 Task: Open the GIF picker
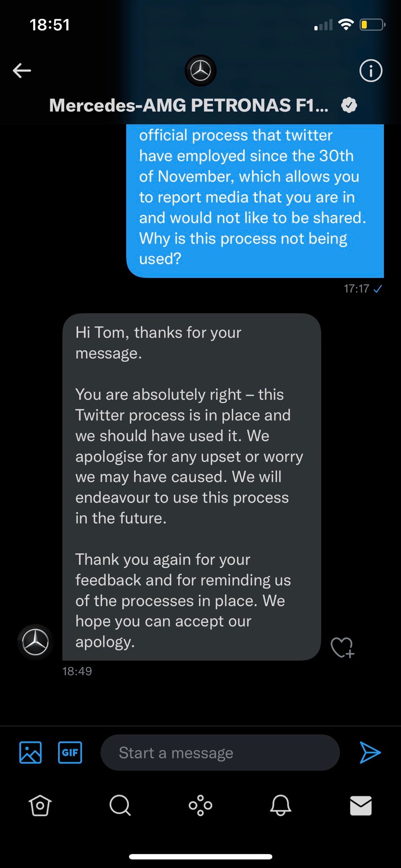click(70, 752)
